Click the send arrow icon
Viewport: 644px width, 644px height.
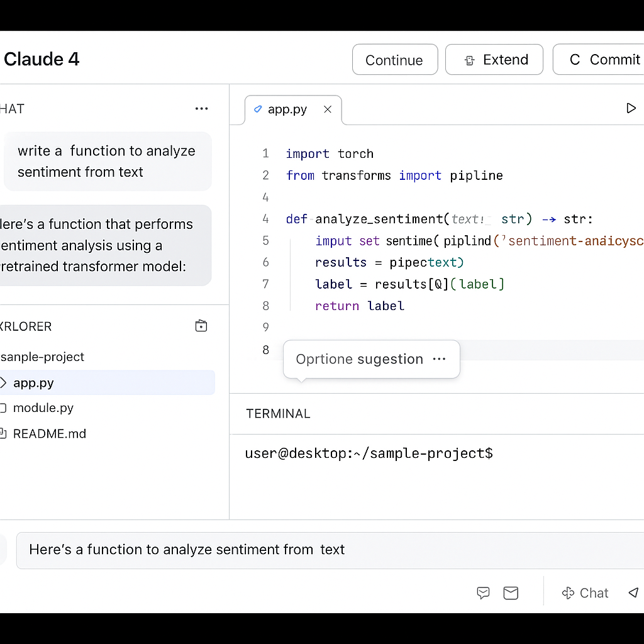point(634,592)
